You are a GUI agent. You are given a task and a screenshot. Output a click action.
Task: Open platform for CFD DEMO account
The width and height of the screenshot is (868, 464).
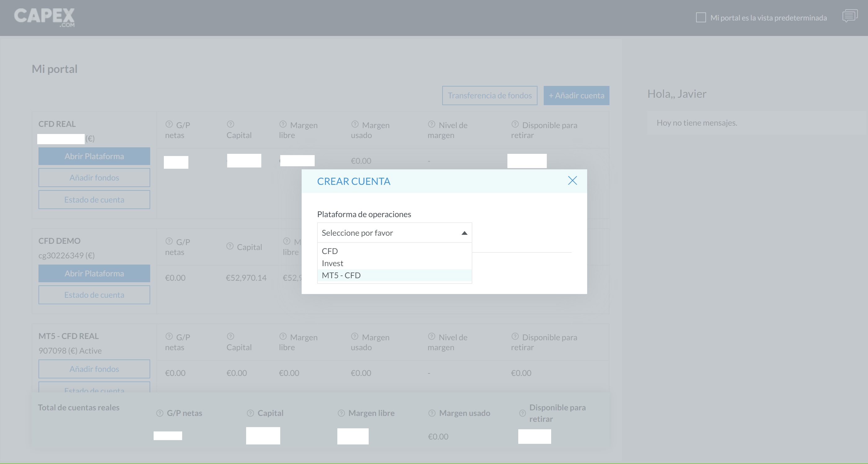click(x=94, y=274)
